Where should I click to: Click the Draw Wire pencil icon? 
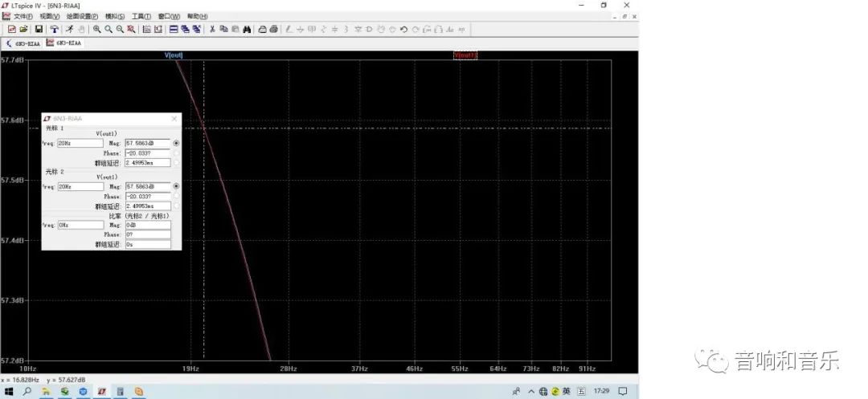[289, 29]
